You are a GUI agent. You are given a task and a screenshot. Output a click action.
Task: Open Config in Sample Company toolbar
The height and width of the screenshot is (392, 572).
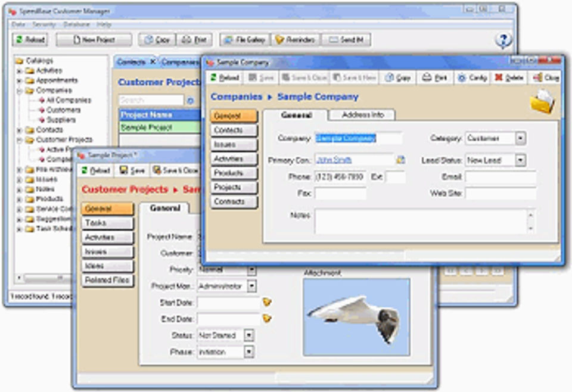(472, 78)
